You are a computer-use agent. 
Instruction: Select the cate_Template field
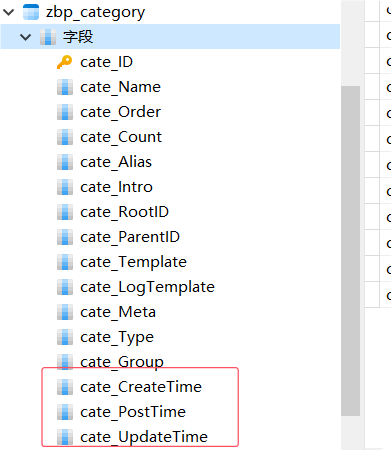pos(133,262)
